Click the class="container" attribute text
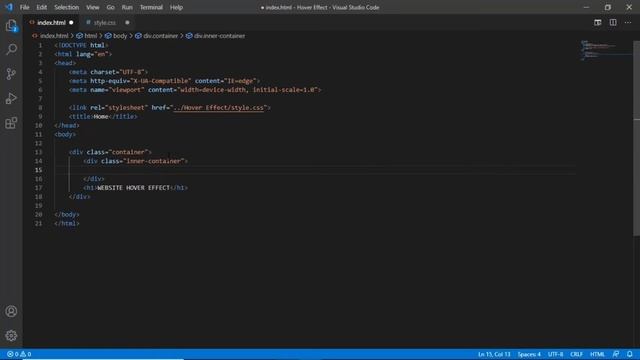Screen dimensions: 640x360 pyautogui.click(x=117, y=152)
